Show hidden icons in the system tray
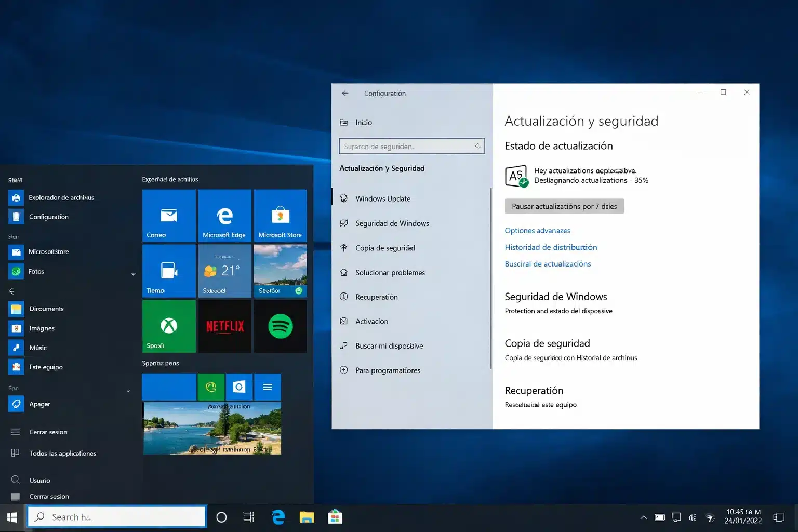This screenshot has width=798, height=532. [x=643, y=517]
